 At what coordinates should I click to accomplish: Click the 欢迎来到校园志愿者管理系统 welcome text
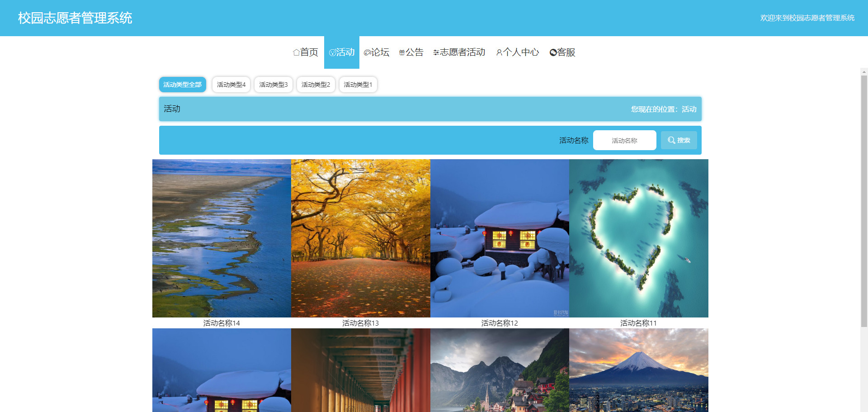tap(807, 18)
